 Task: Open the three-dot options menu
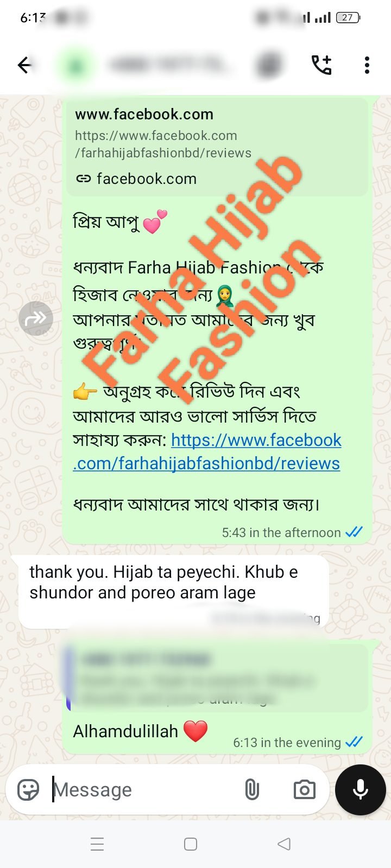[x=367, y=65]
